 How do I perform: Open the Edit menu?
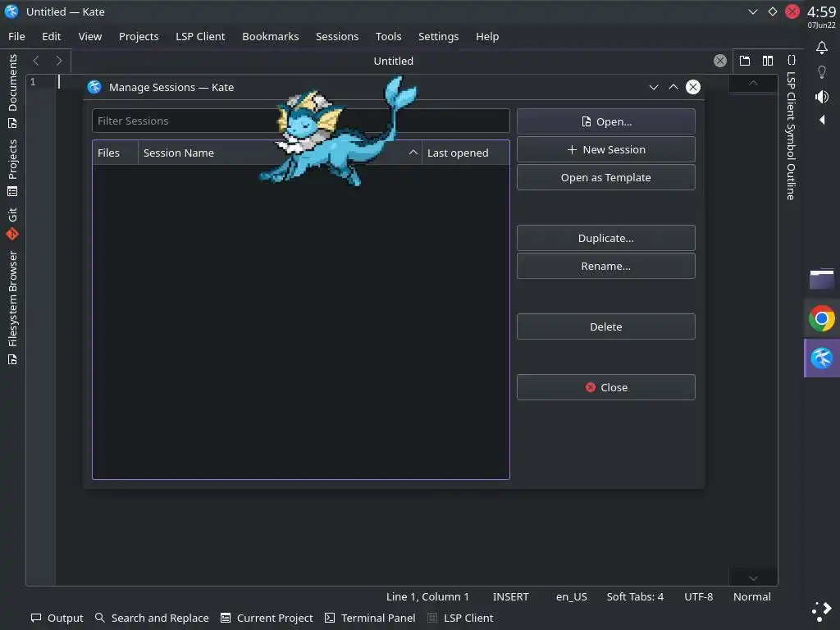click(x=52, y=36)
